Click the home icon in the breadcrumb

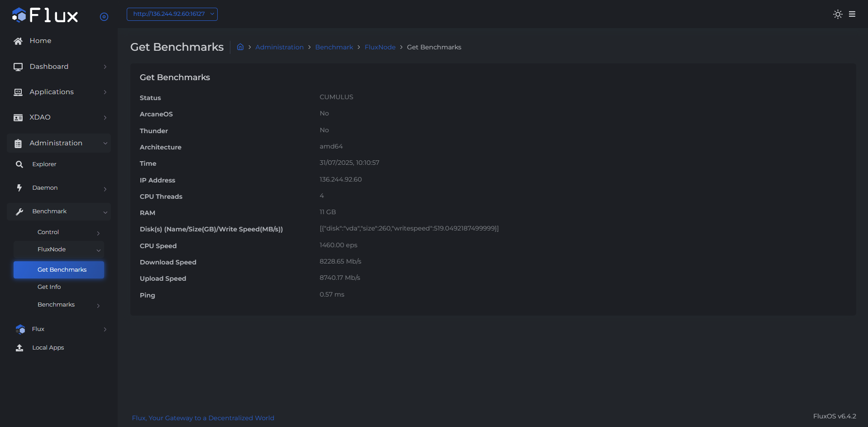pyautogui.click(x=240, y=47)
